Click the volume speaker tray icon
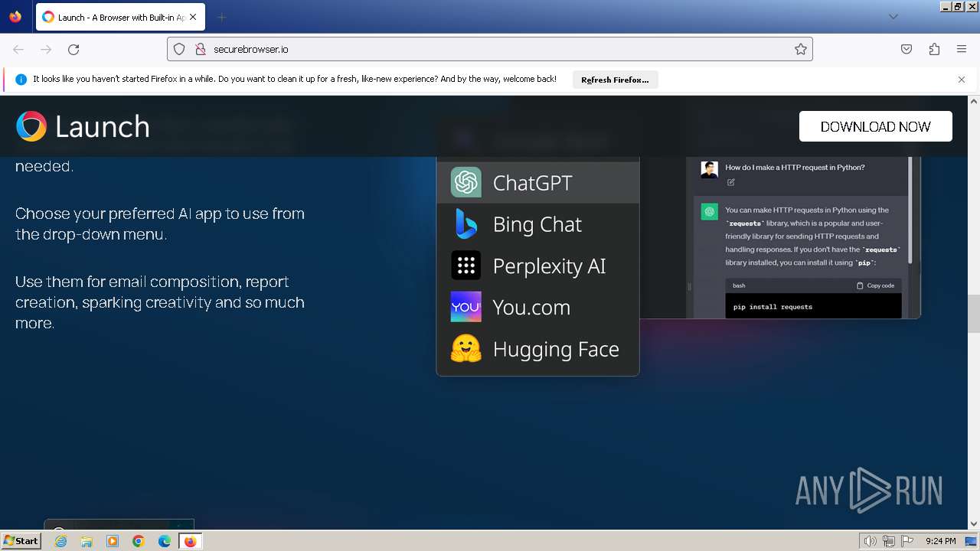The width and height of the screenshot is (980, 551). pos(871,541)
